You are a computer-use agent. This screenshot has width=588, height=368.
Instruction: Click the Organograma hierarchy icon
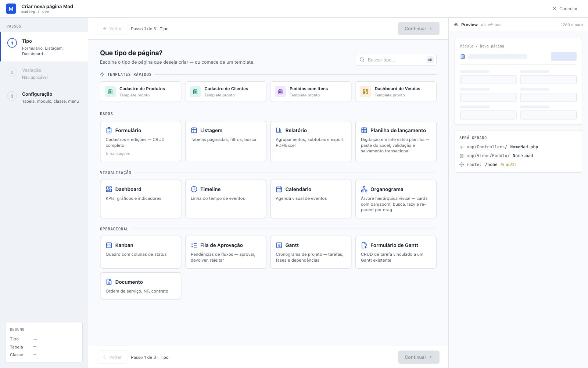pyautogui.click(x=364, y=189)
